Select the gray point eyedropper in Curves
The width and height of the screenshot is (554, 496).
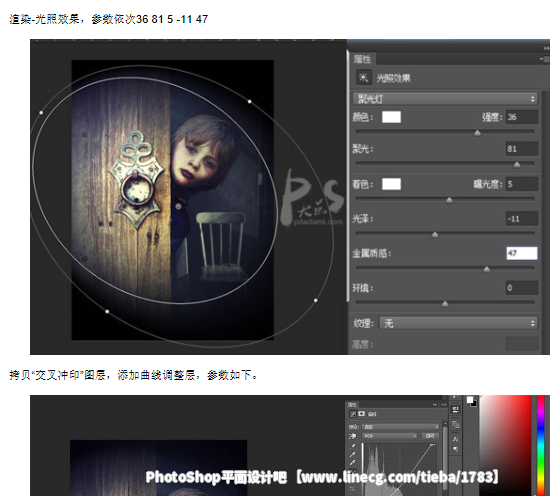click(353, 454)
